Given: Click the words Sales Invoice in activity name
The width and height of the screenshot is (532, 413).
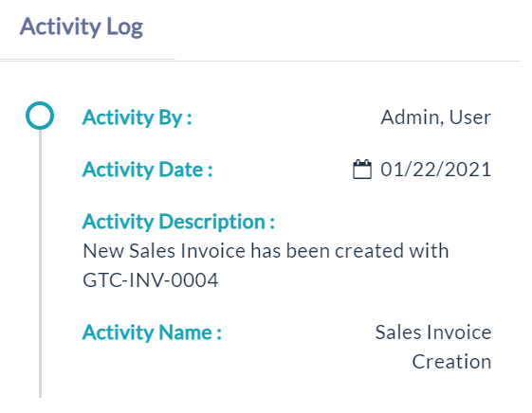Looking at the screenshot, I should coord(433,332).
